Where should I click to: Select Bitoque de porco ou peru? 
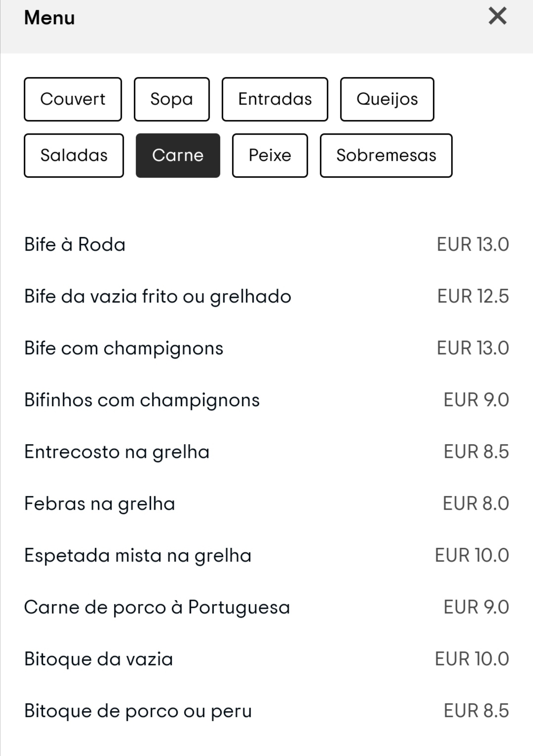[138, 711]
